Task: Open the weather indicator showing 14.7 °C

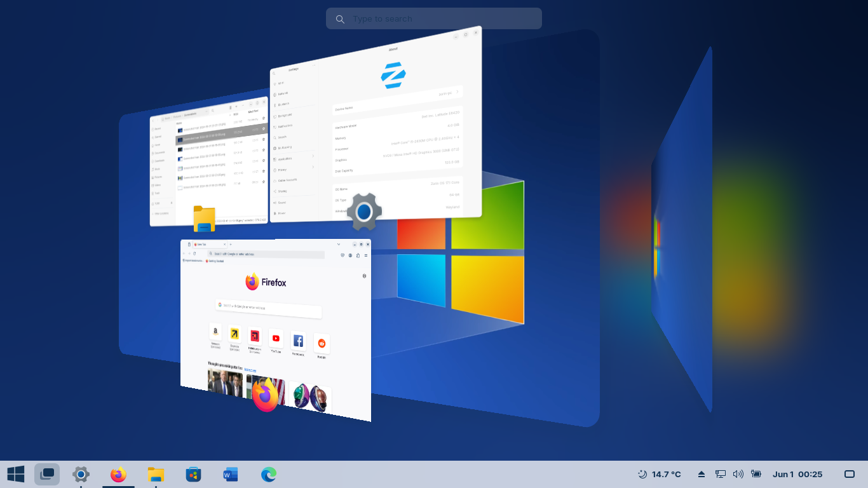Action: [660, 474]
